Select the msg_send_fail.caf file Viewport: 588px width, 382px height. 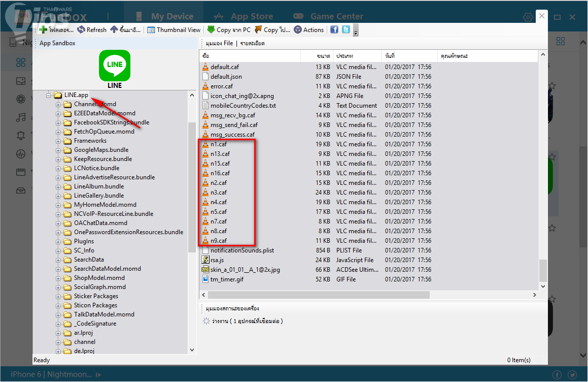coord(234,124)
